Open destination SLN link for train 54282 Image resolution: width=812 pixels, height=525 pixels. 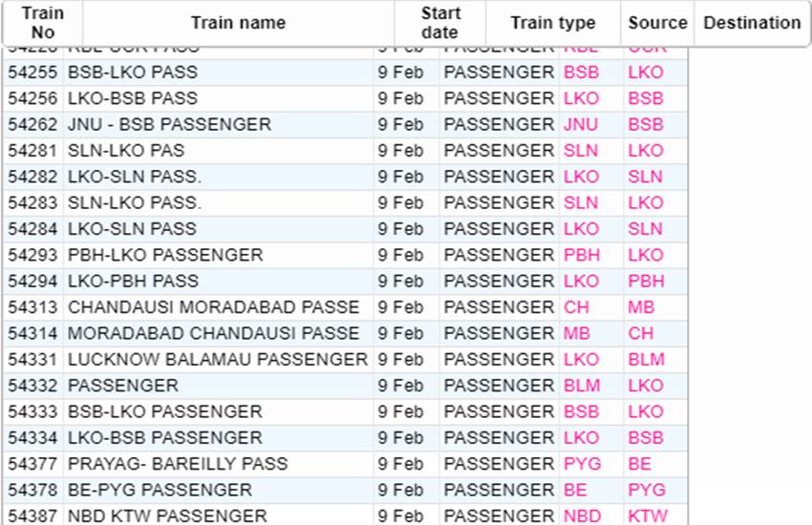pos(645,177)
